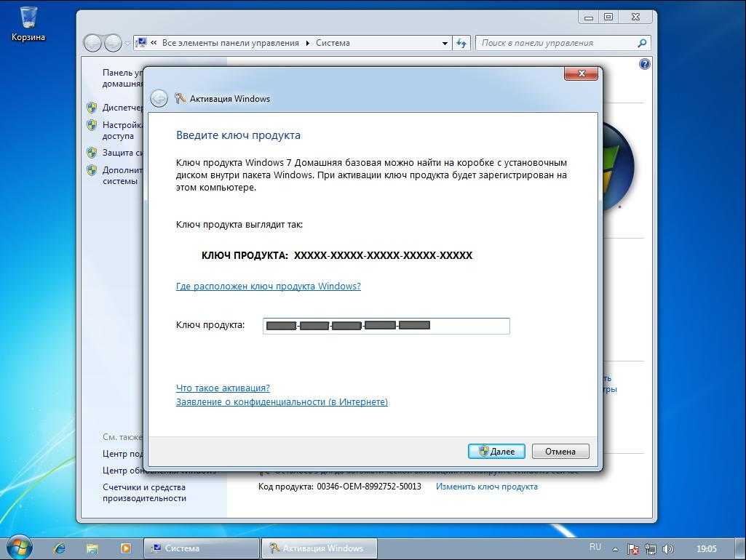Image resolution: width=746 pixels, height=560 pixels.
Task: Open recent pages dropdown next to nav buttons
Action: point(127,44)
